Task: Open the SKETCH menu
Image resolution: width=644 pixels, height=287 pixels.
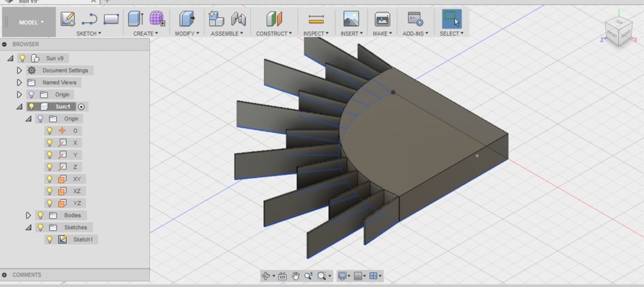Action: coord(89,34)
